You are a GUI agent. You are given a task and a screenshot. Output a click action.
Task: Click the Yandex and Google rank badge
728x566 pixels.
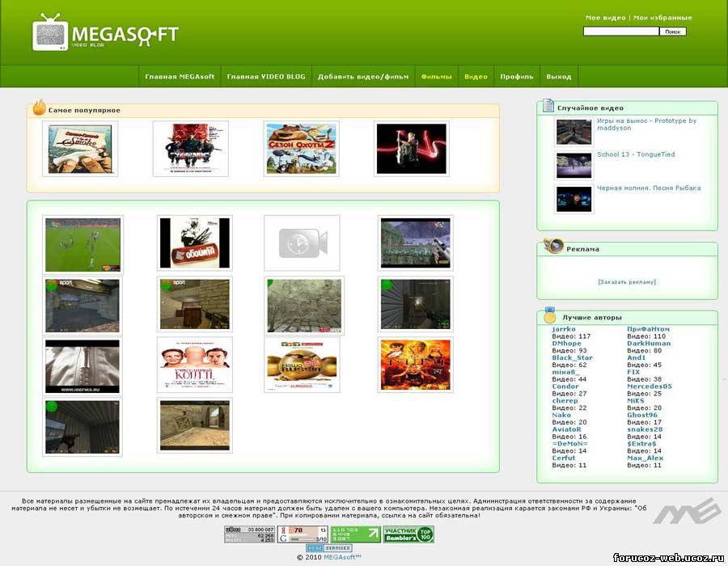click(x=303, y=534)
